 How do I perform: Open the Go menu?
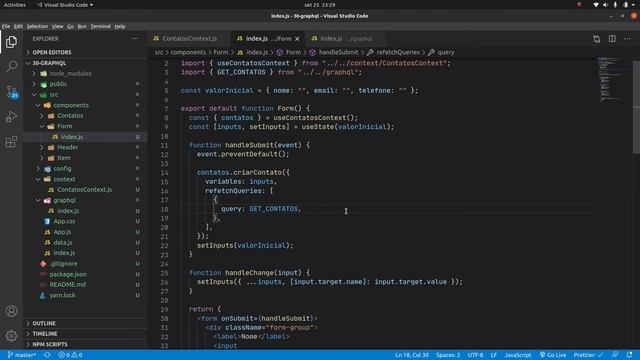pos(70,27)
